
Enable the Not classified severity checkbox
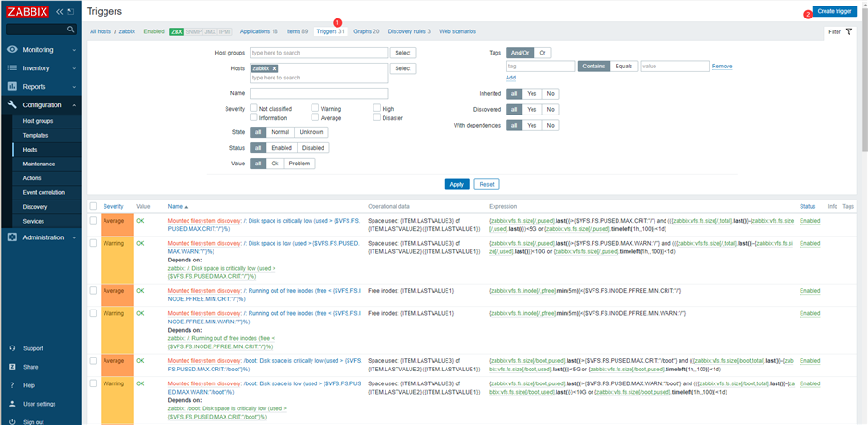click(x=253, y=108)
